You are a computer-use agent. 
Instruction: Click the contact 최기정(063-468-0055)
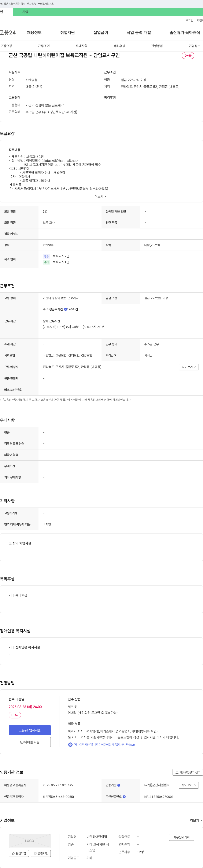pos(58,797)
